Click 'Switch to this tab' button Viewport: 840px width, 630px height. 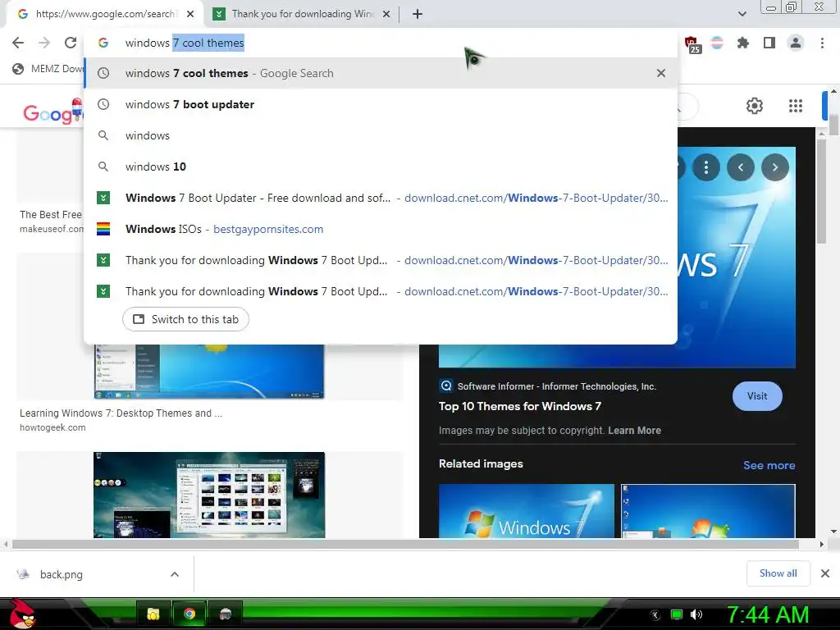(185, 319)
